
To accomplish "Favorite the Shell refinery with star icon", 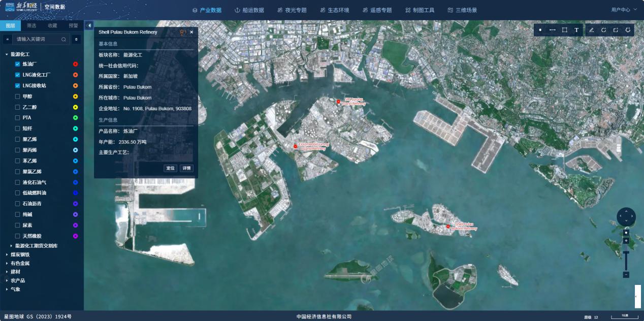I will [x=182, y=32].
